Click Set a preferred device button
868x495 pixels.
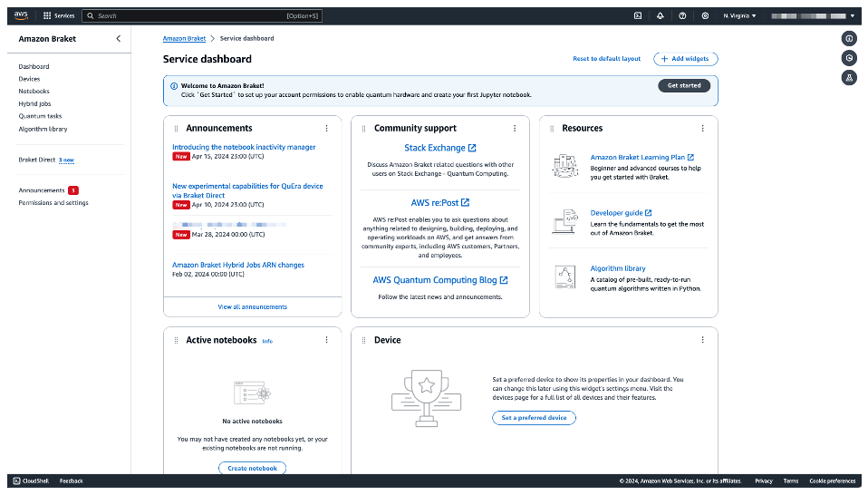pos(534,417)
